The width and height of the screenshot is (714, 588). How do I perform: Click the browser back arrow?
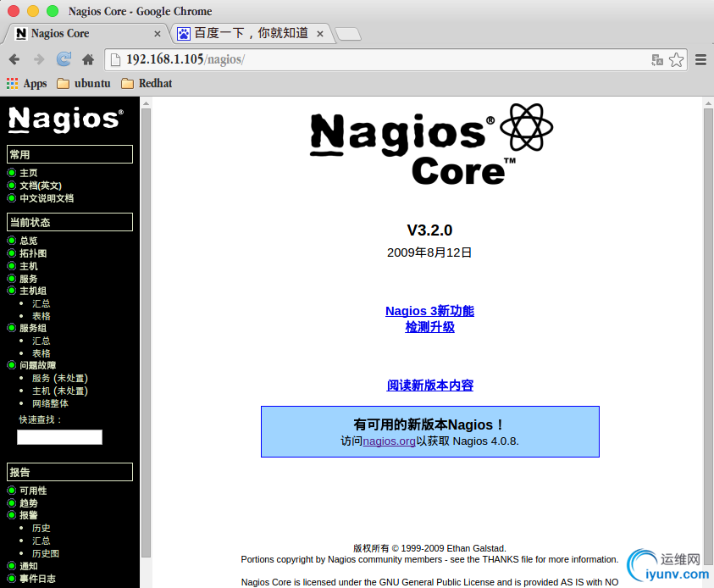pyautogui.click(x=14, y=59)
